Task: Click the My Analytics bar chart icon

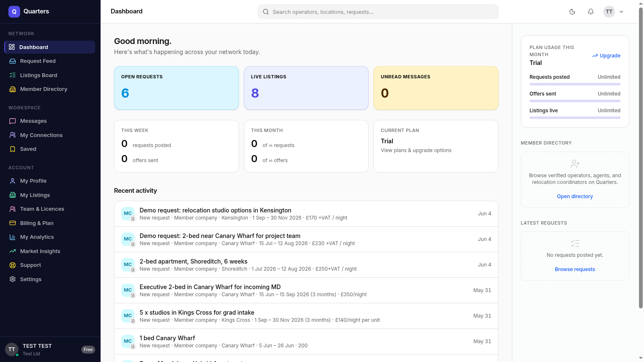Action: click(13, 237)
